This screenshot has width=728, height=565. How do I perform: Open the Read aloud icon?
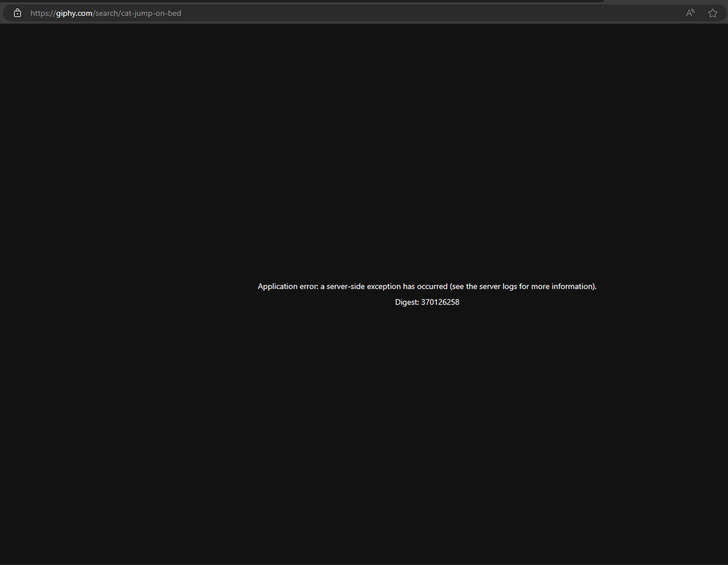[x=690, y=13]
